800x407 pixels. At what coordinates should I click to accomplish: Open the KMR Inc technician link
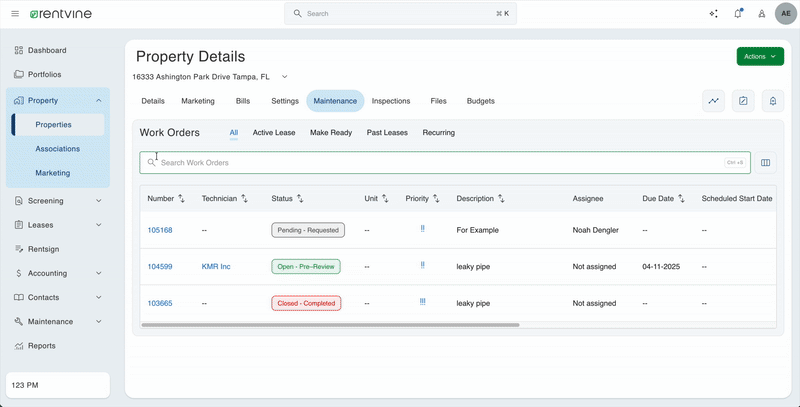tap(215, 267)
